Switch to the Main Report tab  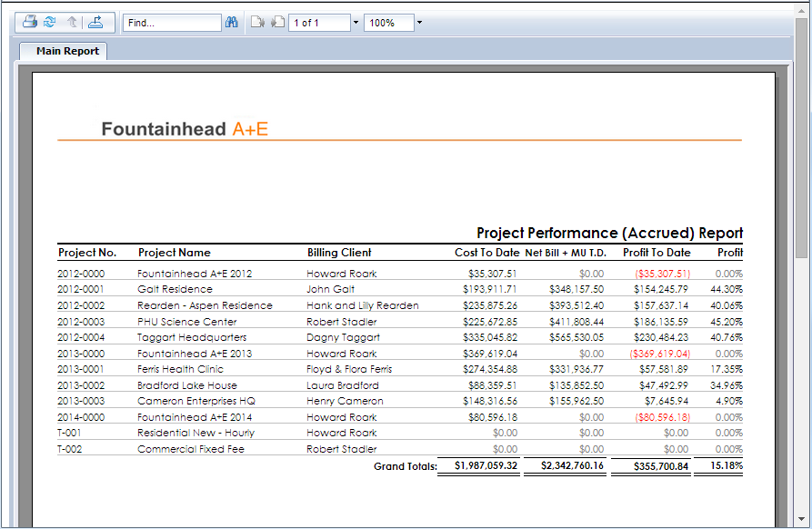pos(67,52)
